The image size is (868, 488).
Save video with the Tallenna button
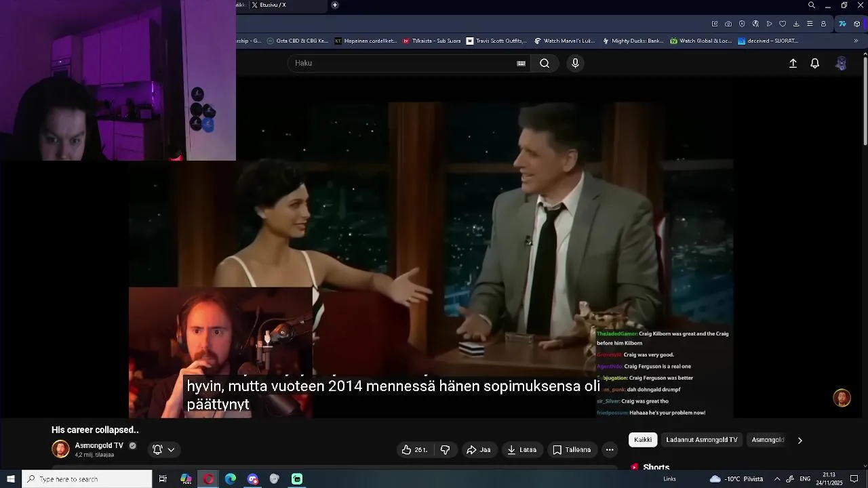tap(572, 449)
